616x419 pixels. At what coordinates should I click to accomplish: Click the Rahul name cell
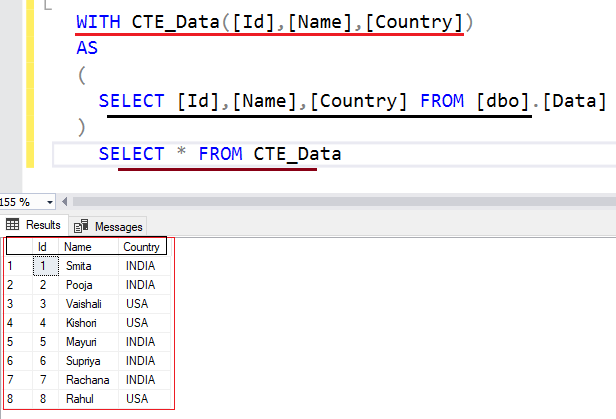[88, 399]
